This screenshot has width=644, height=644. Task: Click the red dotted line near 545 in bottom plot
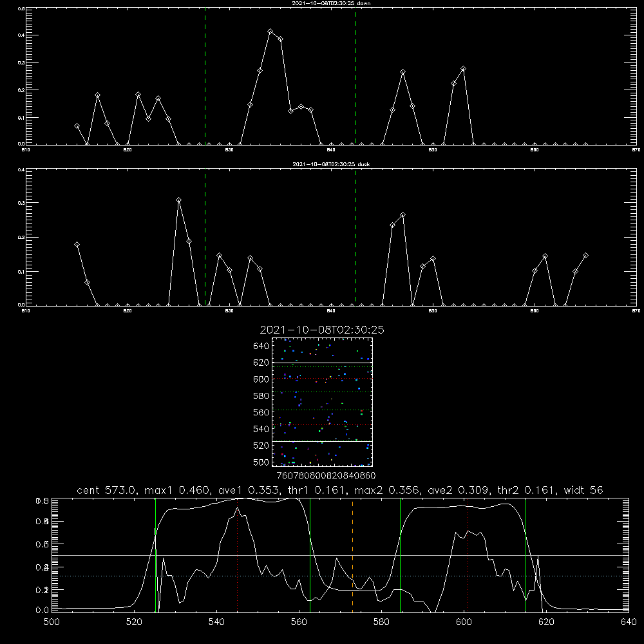pyautogui.click(x=238, y=555)
